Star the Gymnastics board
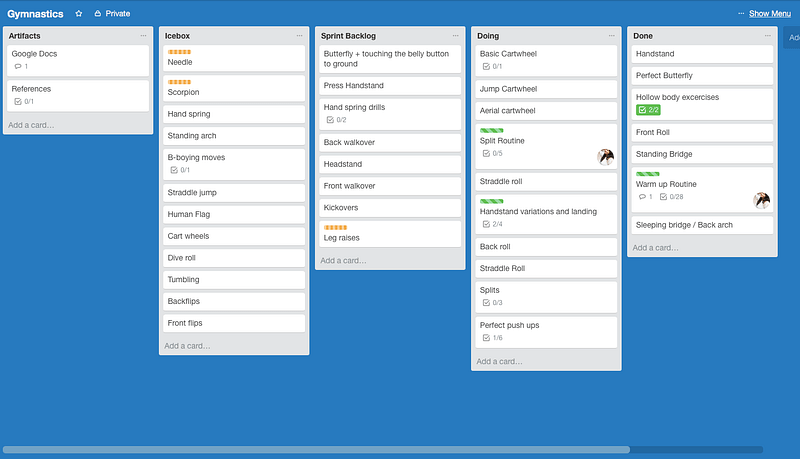This screenshot has height=459, width=800. (79, 14)
